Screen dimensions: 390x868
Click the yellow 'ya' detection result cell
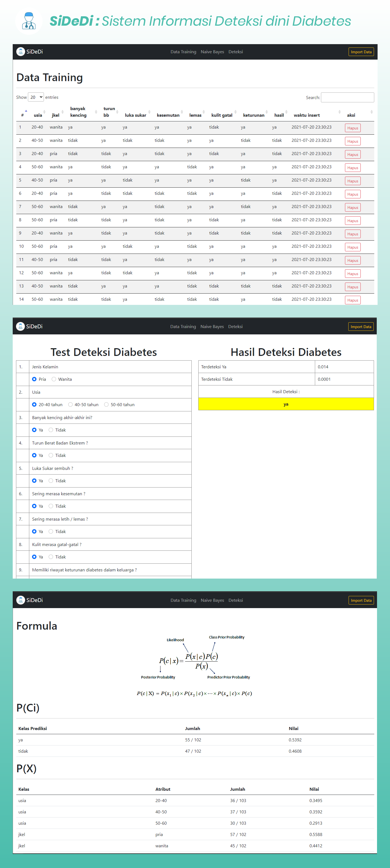pyautogui.click(x=286, y=404)
